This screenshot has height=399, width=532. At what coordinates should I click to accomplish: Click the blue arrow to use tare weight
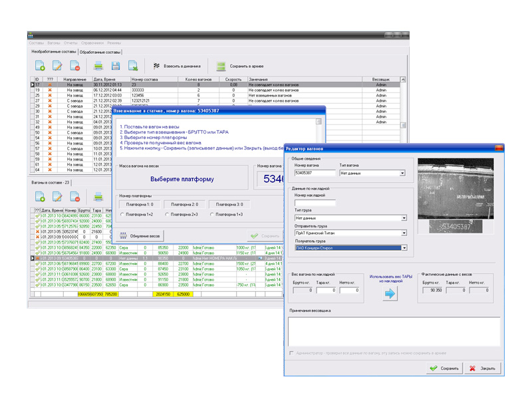(390, 294)
